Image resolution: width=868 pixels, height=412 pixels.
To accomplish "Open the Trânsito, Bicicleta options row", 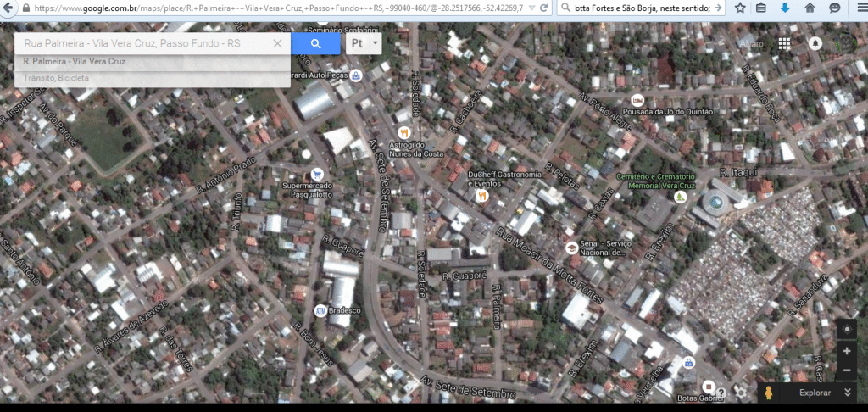I will (57, 78).
